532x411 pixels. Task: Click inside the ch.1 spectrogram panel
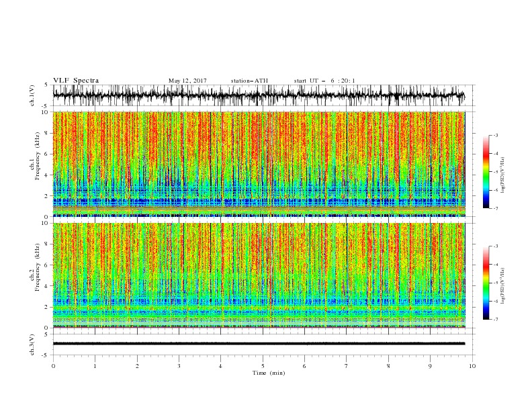tap(259, 164)
